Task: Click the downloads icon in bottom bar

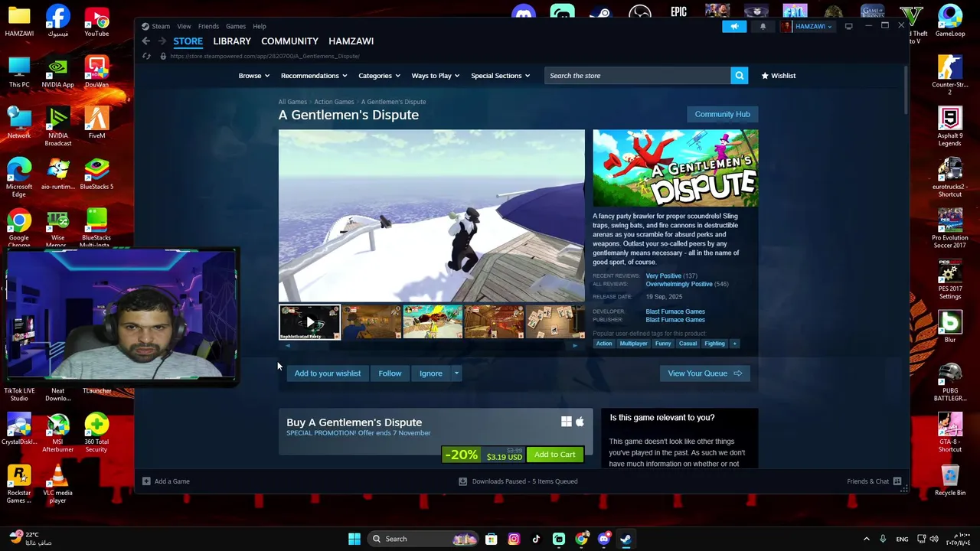Action: [x=462, y=481]
